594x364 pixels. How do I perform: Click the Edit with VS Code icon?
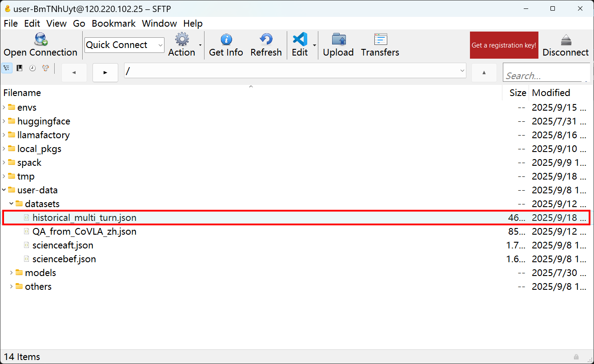pos(300,40)
